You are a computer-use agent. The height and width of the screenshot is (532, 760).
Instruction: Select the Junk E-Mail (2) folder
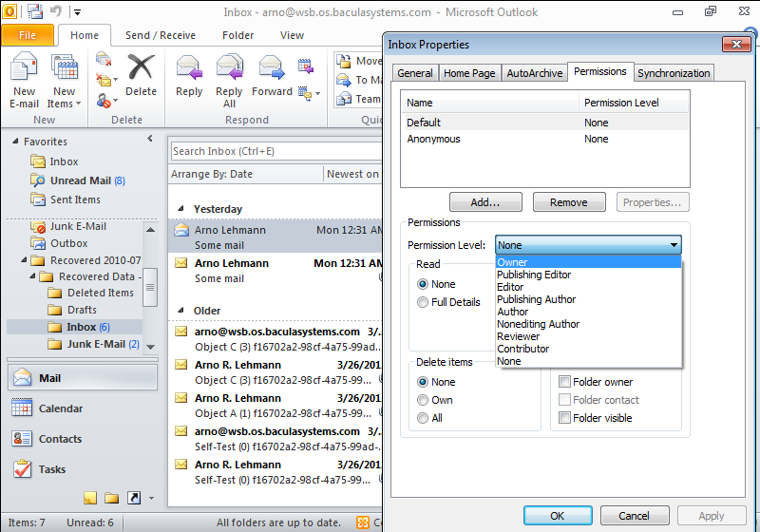pos(103,344)
